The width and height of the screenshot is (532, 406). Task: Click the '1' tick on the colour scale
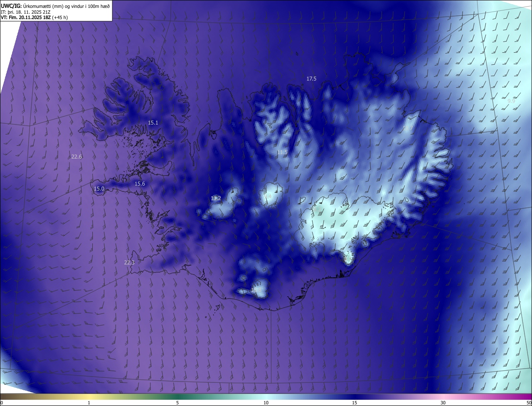click(89, 403)
